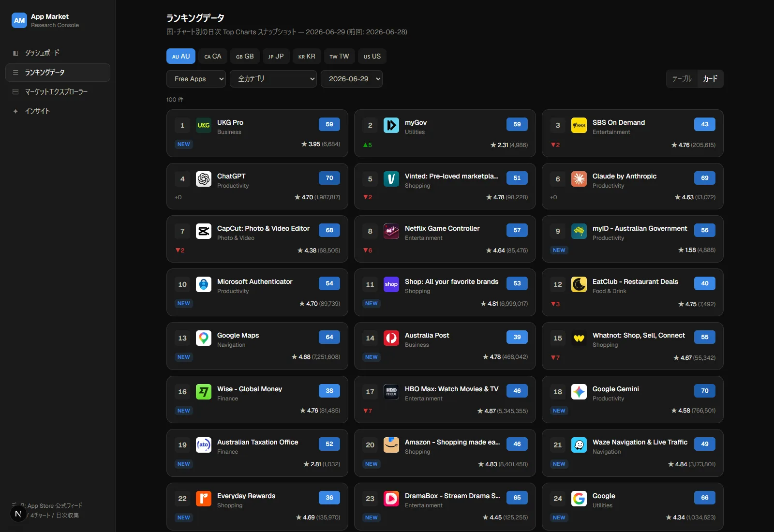Click the Google Gemini icon
The height and width of the screenshot is (532, 774).
tap(579, 392)
